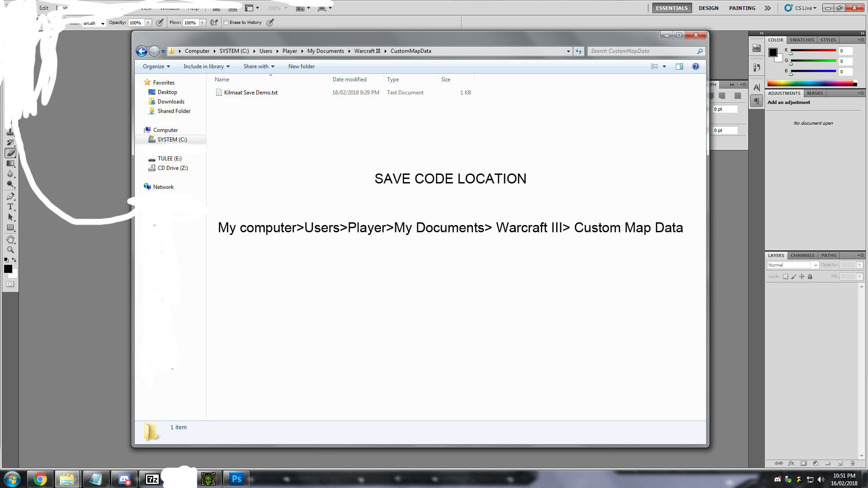
Task: Select the Eraser tool in toolbox
Action: pyautogui.click(x=10, y=153)
